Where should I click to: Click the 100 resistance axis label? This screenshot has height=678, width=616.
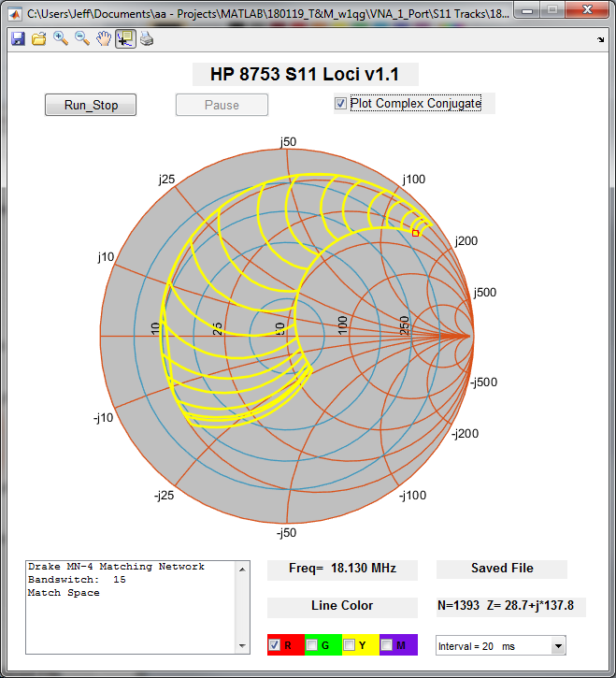click(x=342, y=325)
